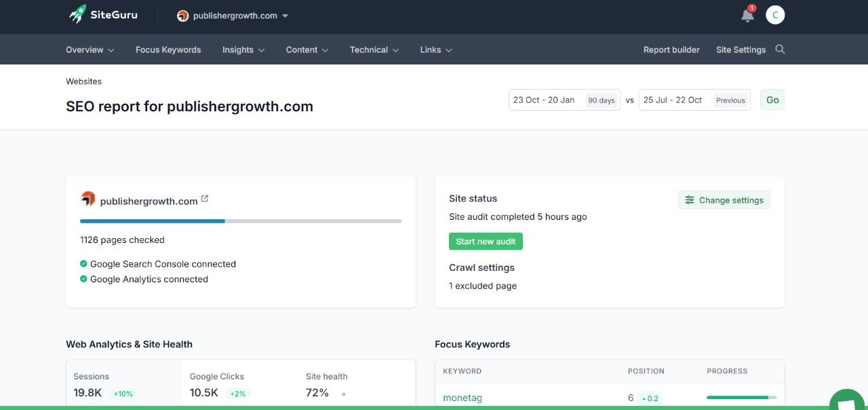The height and width of the screenshot is (410, 868).
Task: Open the Overview menu
Action: click(x=90, y=50)
